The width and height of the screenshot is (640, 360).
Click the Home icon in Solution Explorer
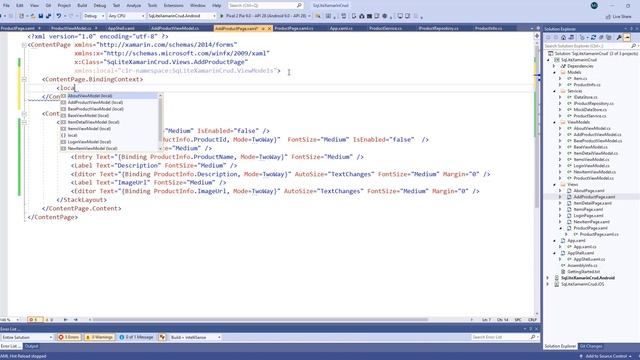pyautogui.click(x=563, y=38)
